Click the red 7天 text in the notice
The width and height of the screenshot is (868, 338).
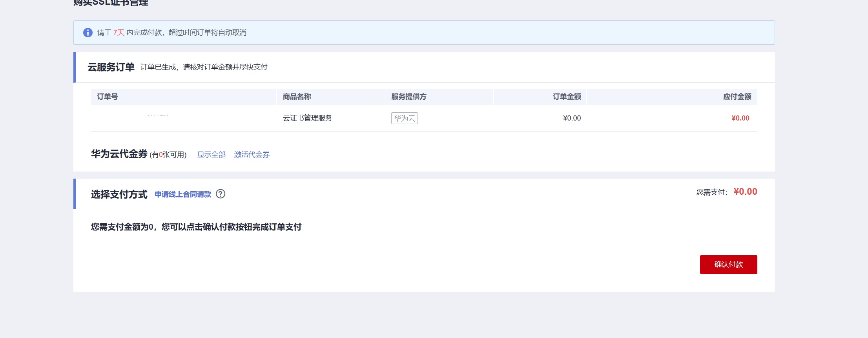tap(119, 33)
